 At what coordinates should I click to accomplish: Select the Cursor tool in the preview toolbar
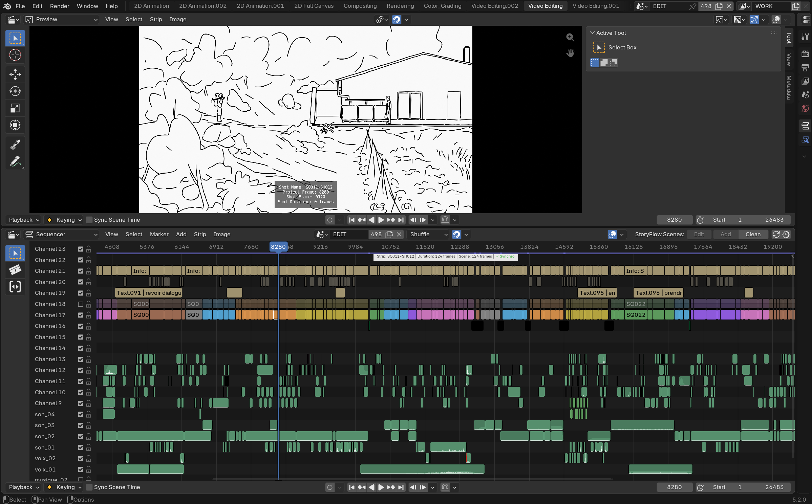click(x=15, y=55)
